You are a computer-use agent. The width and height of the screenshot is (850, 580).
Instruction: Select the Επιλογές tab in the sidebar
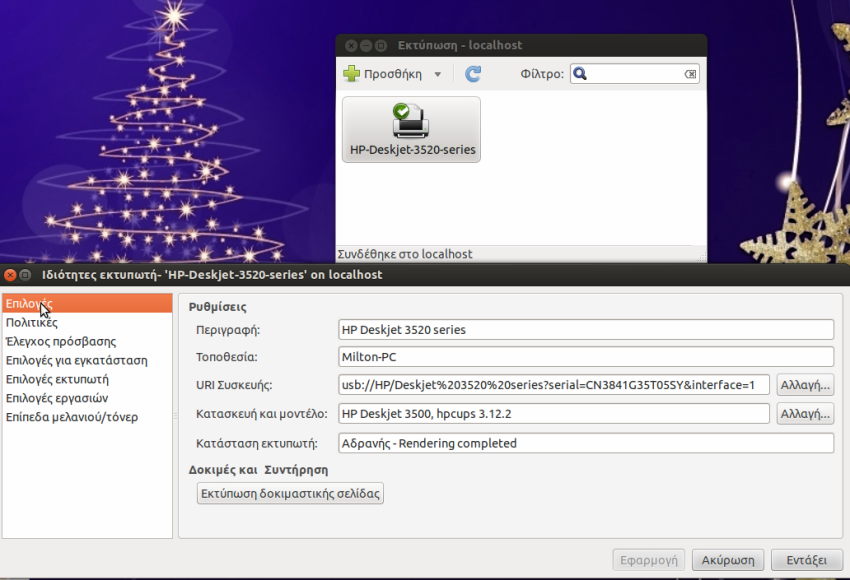(87, 304)
